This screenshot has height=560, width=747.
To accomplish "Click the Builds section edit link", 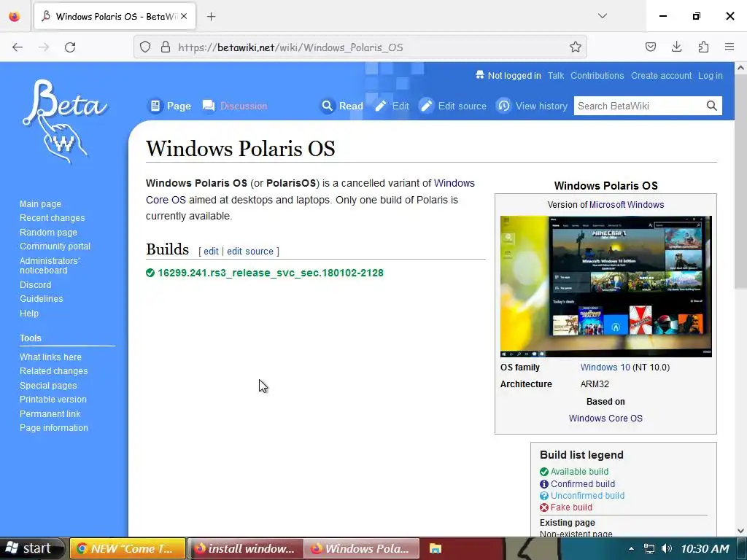I will [x=211, y=251].
